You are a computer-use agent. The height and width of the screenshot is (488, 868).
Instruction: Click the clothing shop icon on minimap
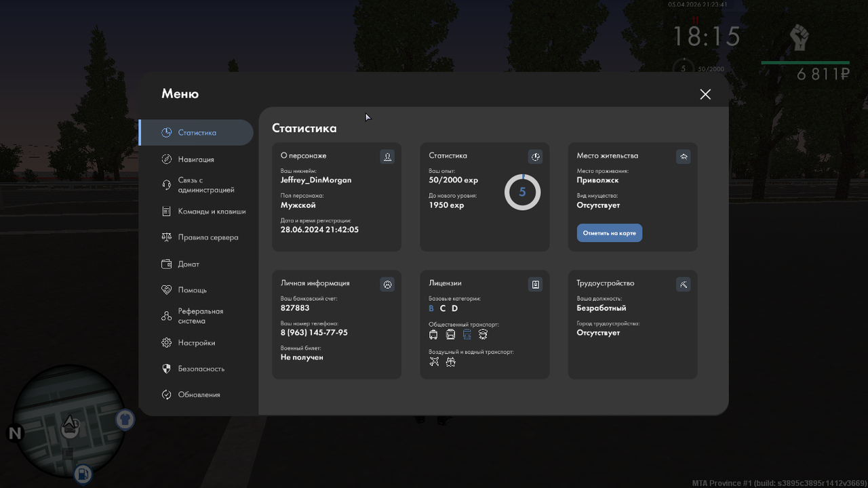[x=124, y=420]
